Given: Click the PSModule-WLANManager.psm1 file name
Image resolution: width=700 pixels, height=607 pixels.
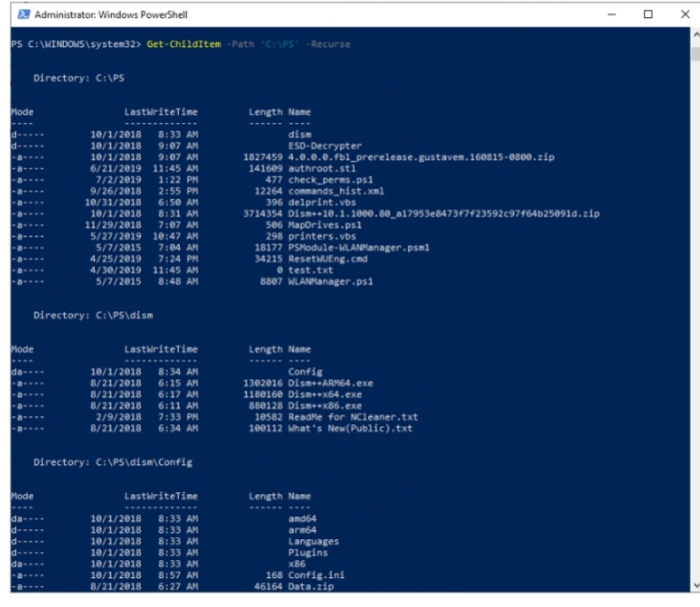Looking at the screenshot, I should point(358,248).
